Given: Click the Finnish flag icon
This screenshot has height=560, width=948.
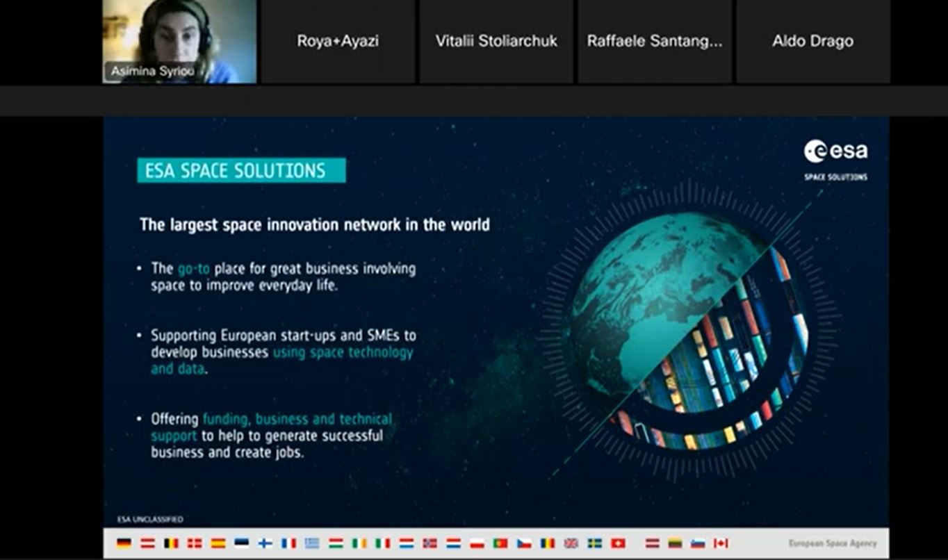Looking at the screenshot, I should (x=265, y=543).
